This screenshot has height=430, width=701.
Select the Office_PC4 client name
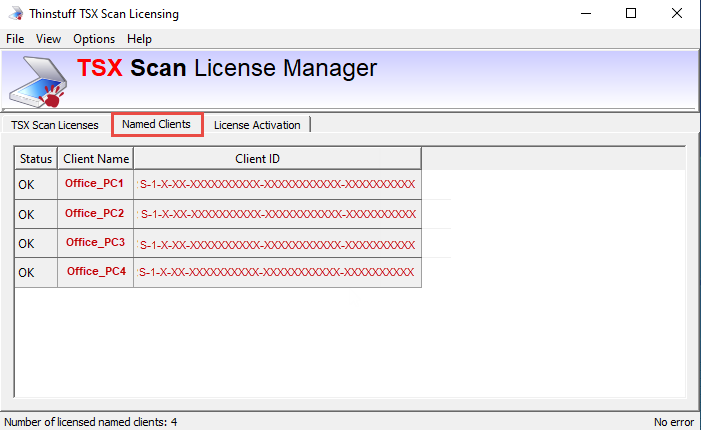pos(96,271)
